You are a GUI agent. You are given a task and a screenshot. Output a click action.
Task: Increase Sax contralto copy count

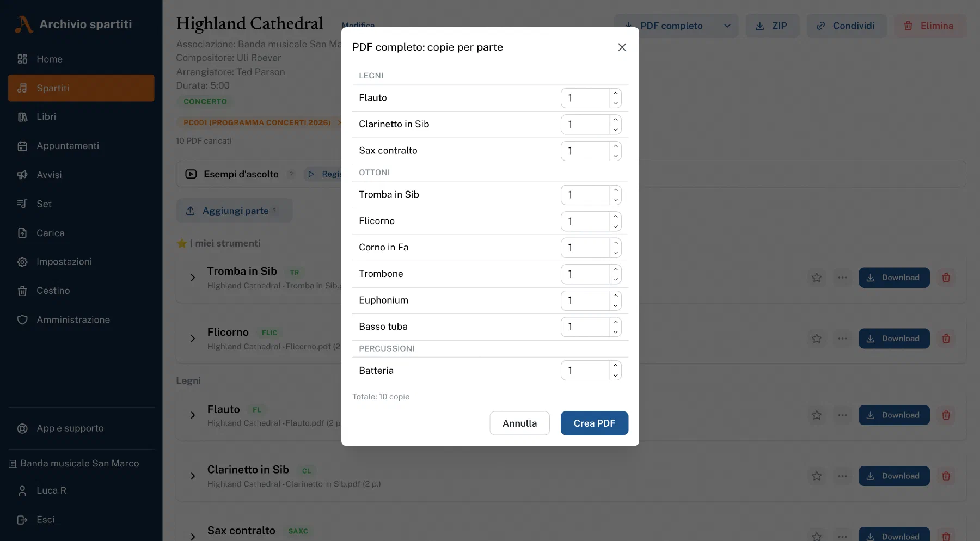[x=615, y=146]
